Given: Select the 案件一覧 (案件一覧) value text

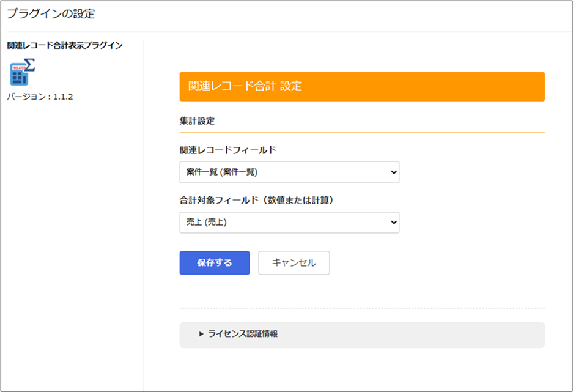Looking at the screenshot, I should (x=222, y=172).
